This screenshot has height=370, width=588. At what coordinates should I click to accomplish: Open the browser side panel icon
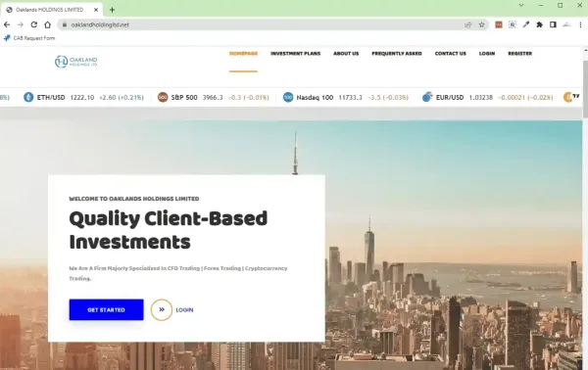pos(553,24)
